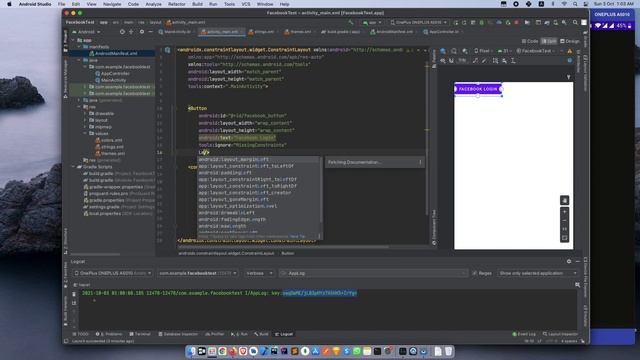Choose android:paddingLeft in autocomplete list
640x360 pixels.
click(x=259, y=173)
